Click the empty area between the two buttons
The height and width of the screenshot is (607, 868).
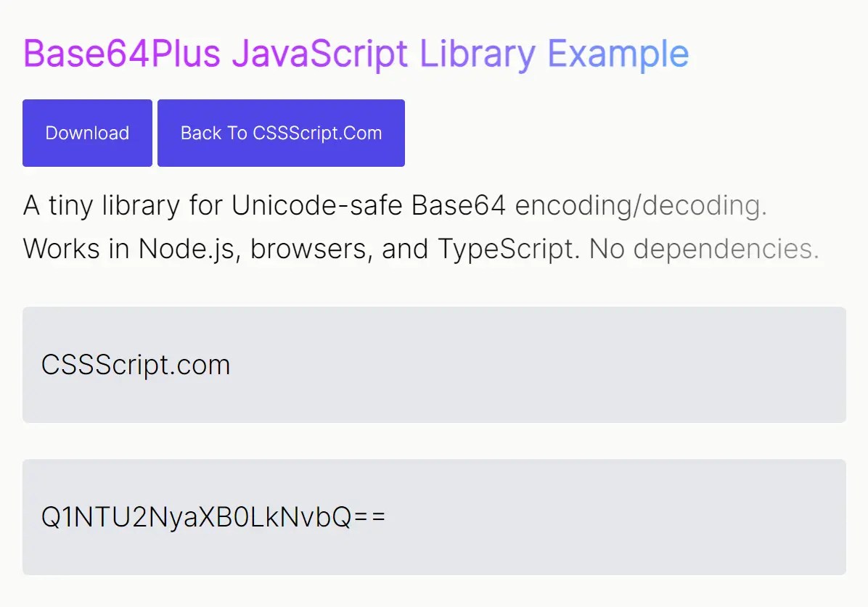coord(155,133)
